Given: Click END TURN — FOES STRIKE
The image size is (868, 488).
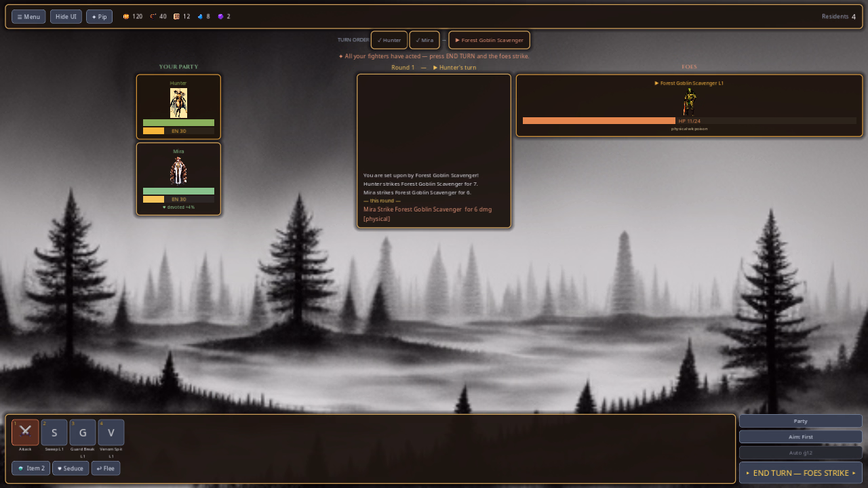Looking at the screenshot, I should click(800, 472).
